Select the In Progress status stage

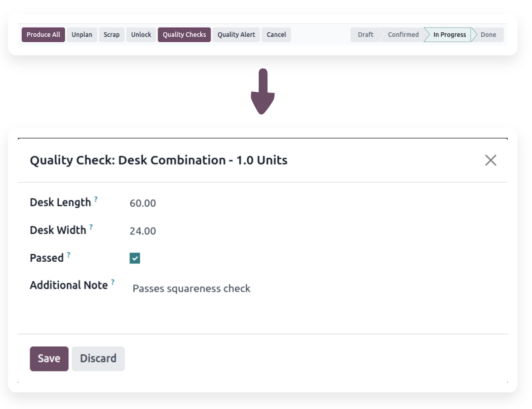[449, 35]
